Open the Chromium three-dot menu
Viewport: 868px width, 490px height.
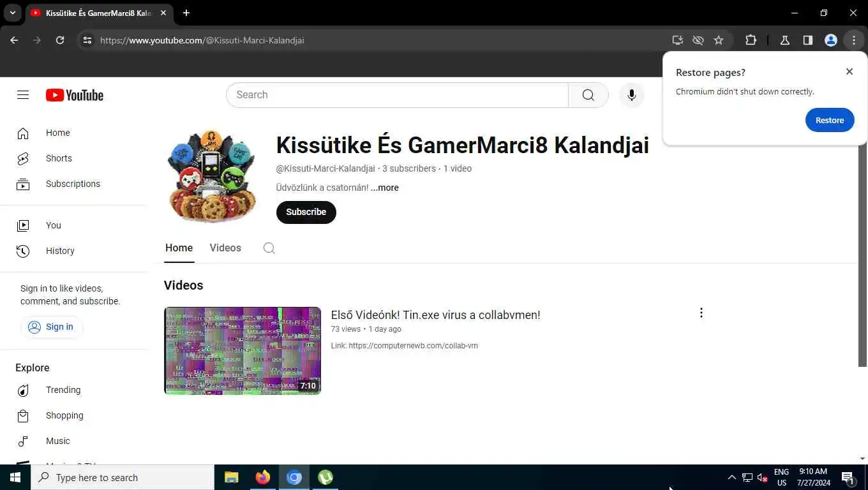854,40
